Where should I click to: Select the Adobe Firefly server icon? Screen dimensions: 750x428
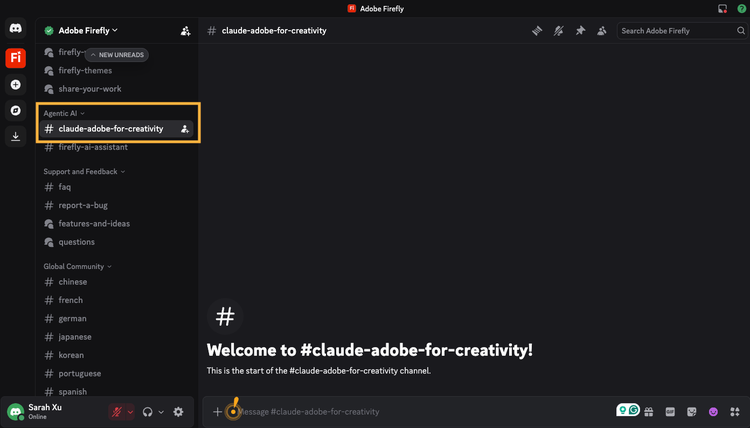pos(15,58)
